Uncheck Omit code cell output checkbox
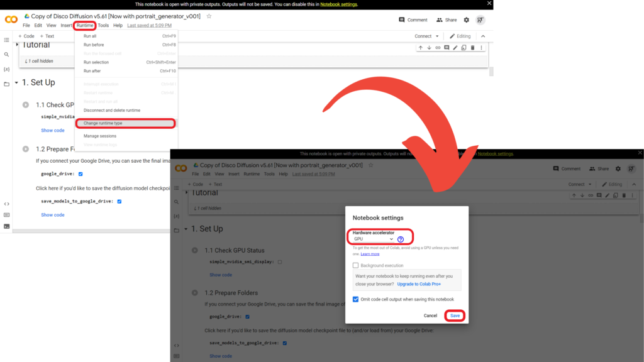The image size is (644, 362). pos(356,299)
